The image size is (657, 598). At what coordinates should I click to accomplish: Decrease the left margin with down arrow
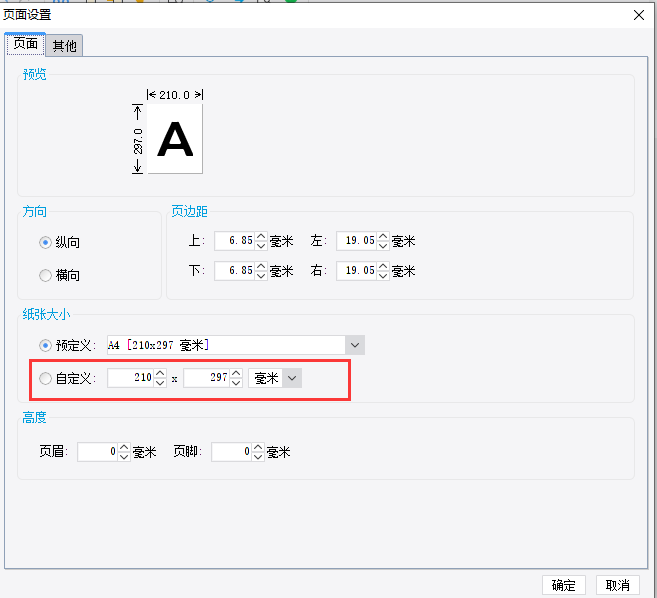click(383, 246)
